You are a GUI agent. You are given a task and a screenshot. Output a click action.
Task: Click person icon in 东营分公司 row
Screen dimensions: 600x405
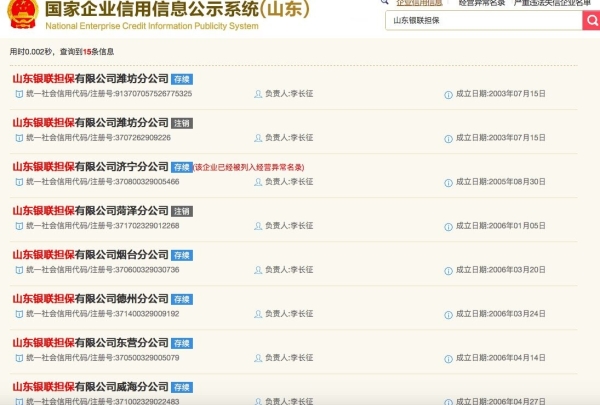pos(258,358)
